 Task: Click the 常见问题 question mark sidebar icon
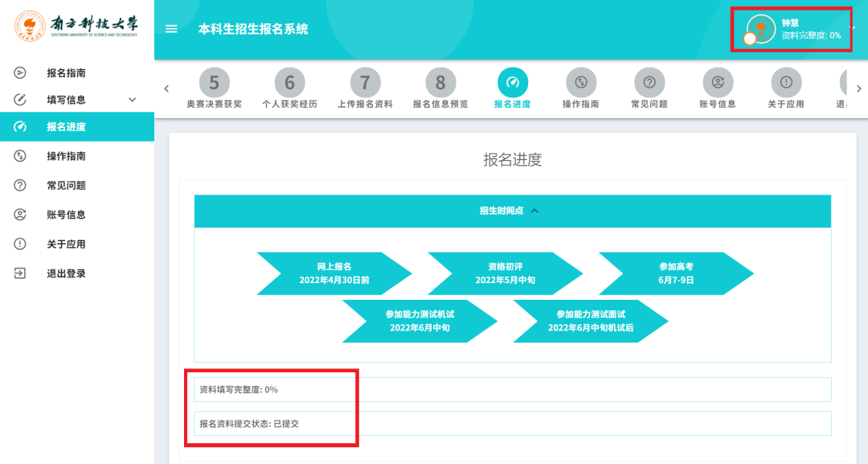20,186
